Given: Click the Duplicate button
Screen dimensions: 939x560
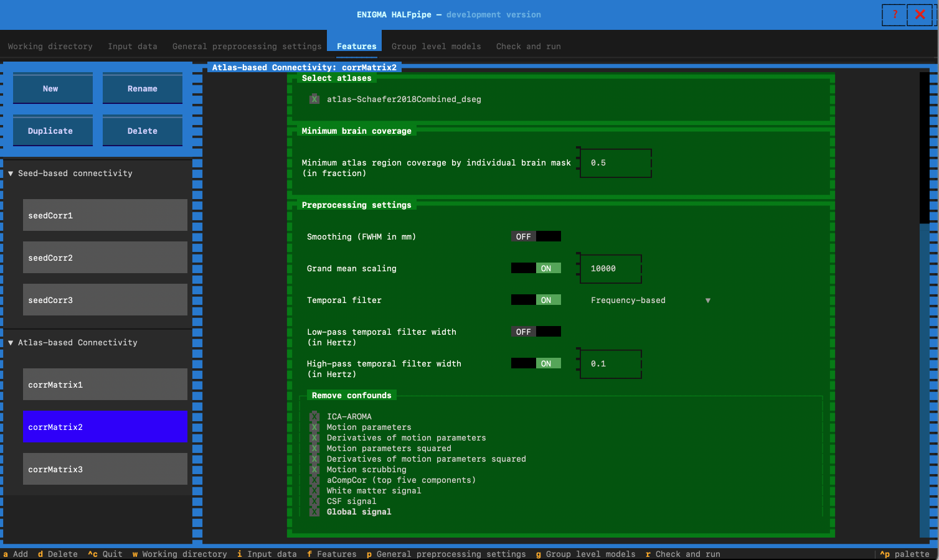Looking at the screenshot, I should tap(53, 131).
